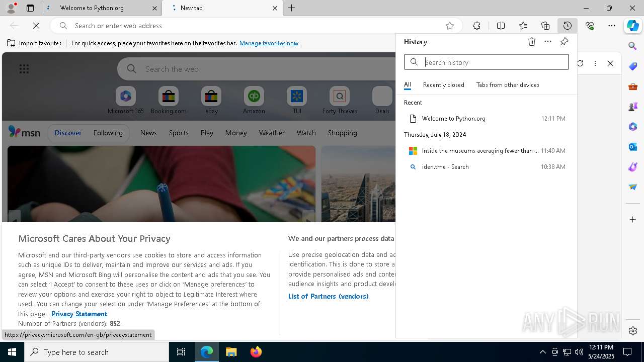Screen dimensions: 644x362
Task: Open a new tab with plus button
Action: (292, 8)
